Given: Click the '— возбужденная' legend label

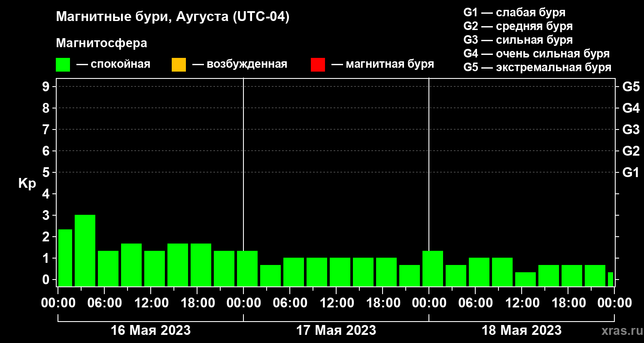Looking at the screenshot, I should [240, 64].
